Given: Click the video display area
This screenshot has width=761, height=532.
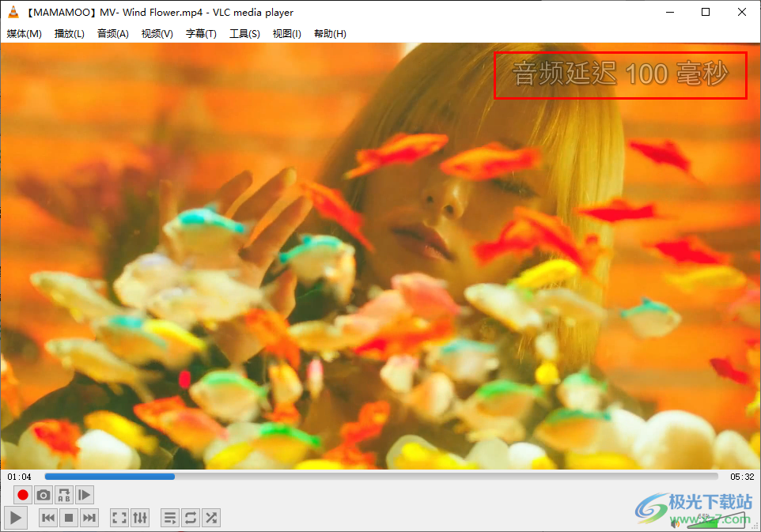Looking at the screenshot, I should 380,255.
